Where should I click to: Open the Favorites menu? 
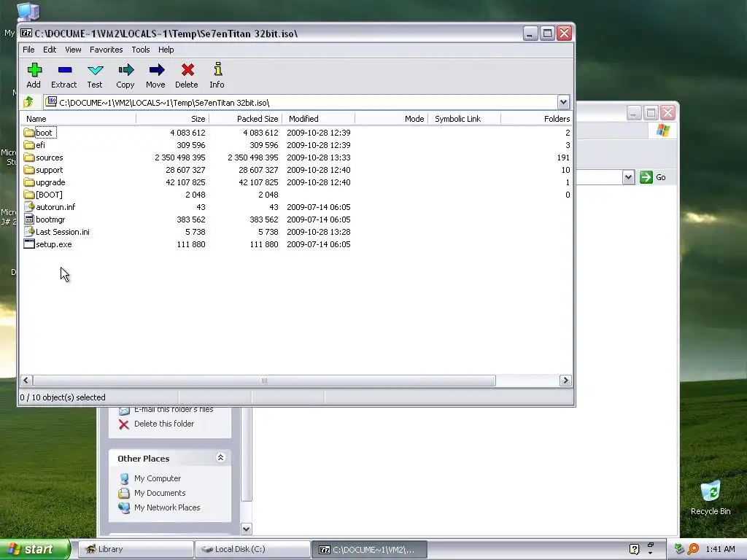pyautogui.click(x=107, y=50)
